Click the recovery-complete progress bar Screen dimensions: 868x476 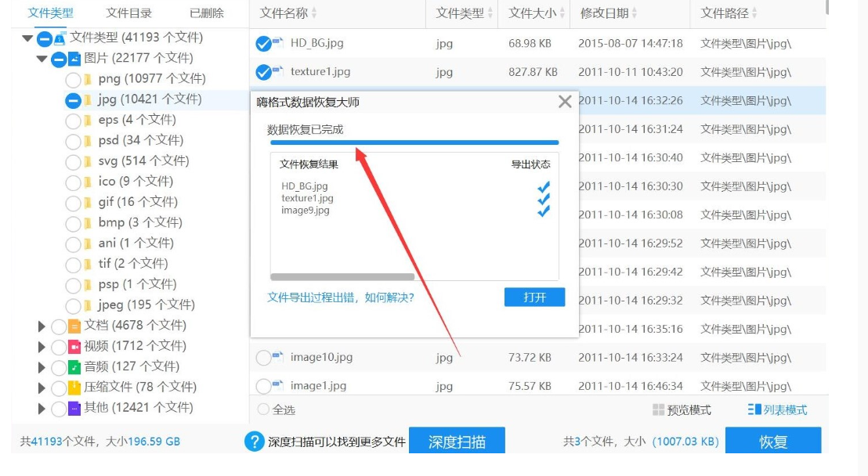point(414,142)
